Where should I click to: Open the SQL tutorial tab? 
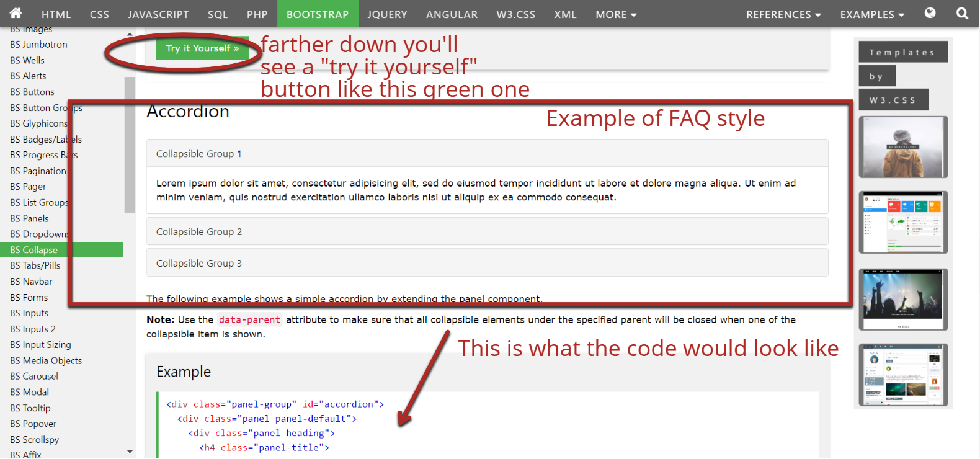tap(218, 14)
